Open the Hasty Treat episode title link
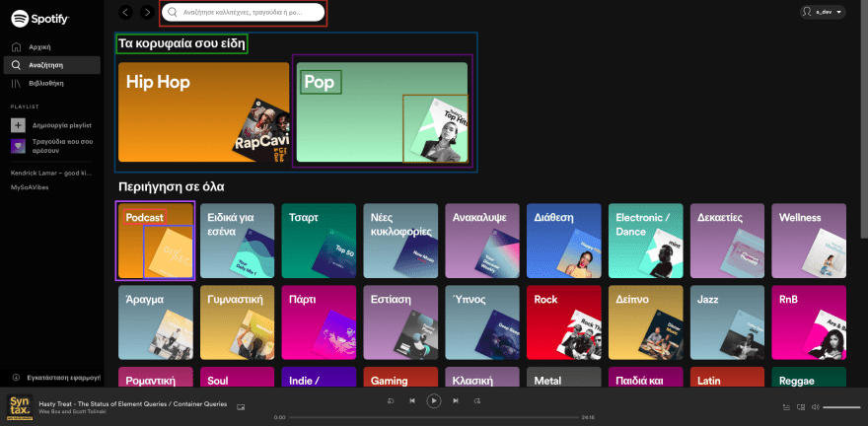 point(133,404)
